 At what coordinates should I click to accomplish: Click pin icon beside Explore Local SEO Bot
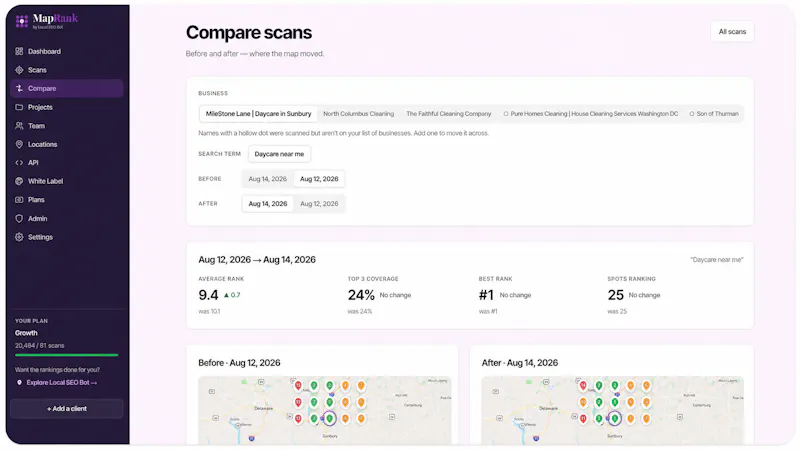[x=19, y=383]
